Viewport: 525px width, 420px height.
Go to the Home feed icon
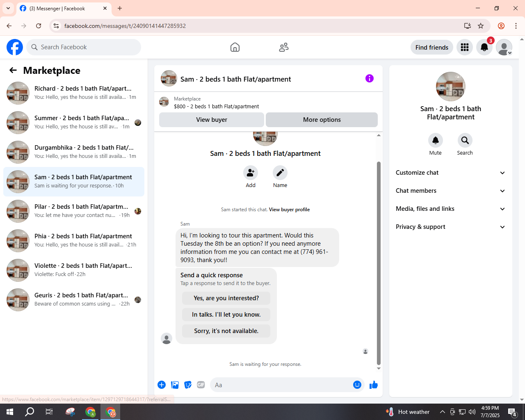click(235, 47)
